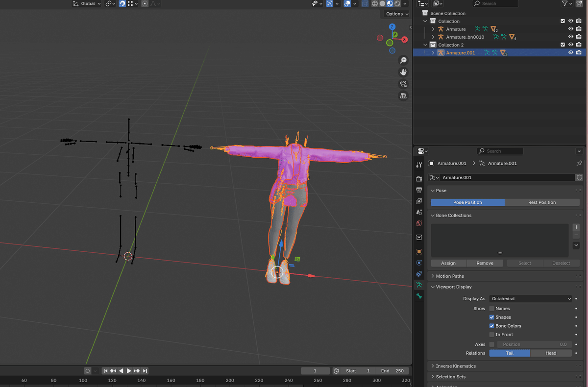Switch to solid viewport shading
Image resolution: width=588 pixels, height=387 pixels.
(382, 3)
